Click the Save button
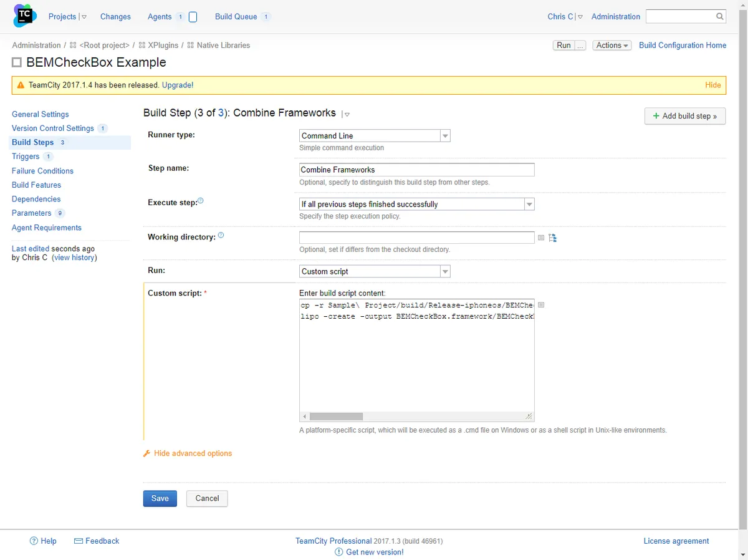Viewport: 748px width, 560px height. coord(160,498)
